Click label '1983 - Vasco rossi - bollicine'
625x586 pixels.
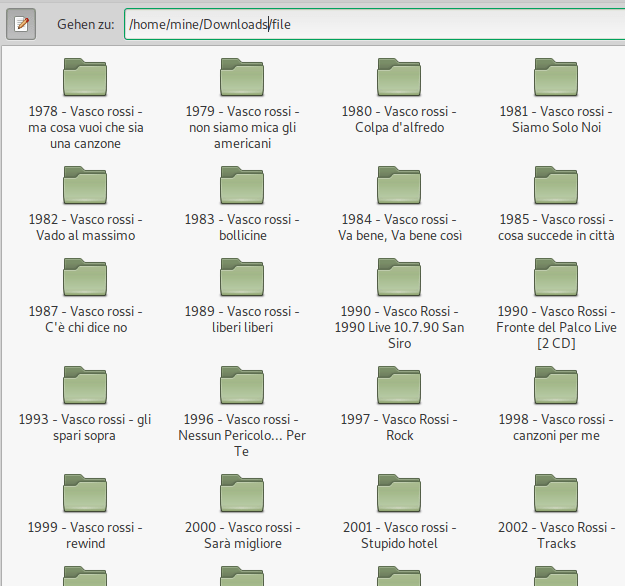[242, 227]
